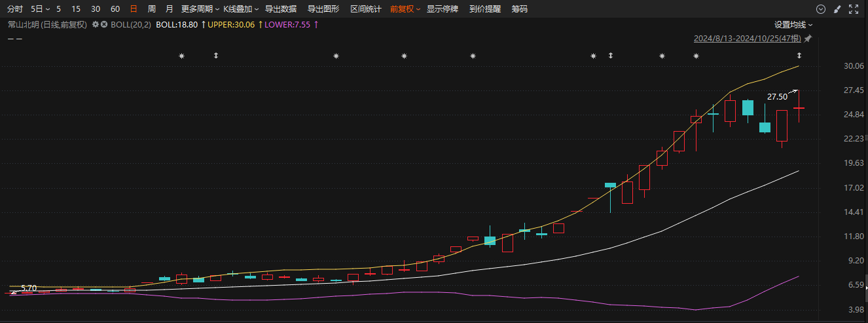Toggle 显示停牌 display option

[442, 9]
